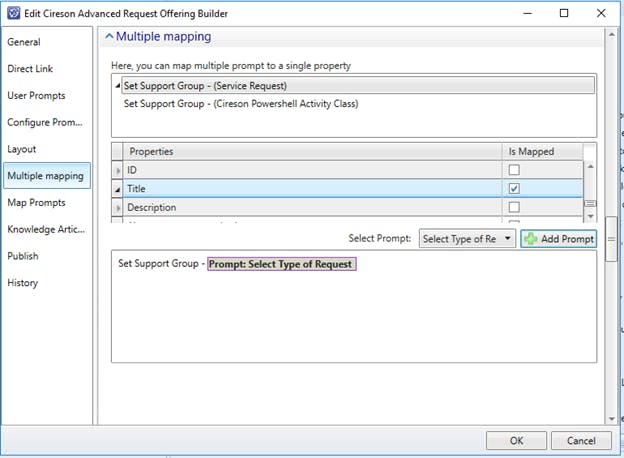Click main panel scroll up arrow
Image resolution: width=624 pixels, height=458 pixels.
pos(612,35)
